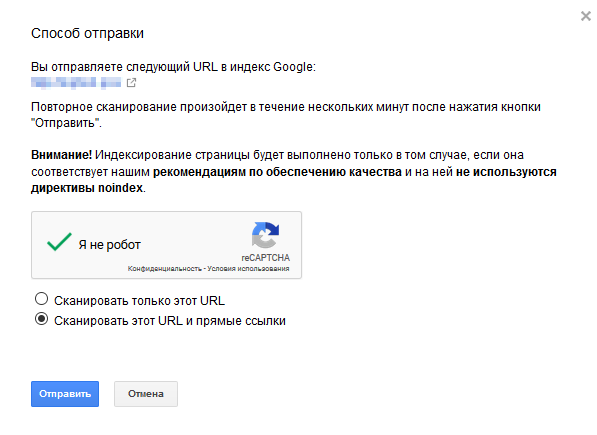Open the external link icon beside URL
This screenshot has height=435, width=597.
131,83
